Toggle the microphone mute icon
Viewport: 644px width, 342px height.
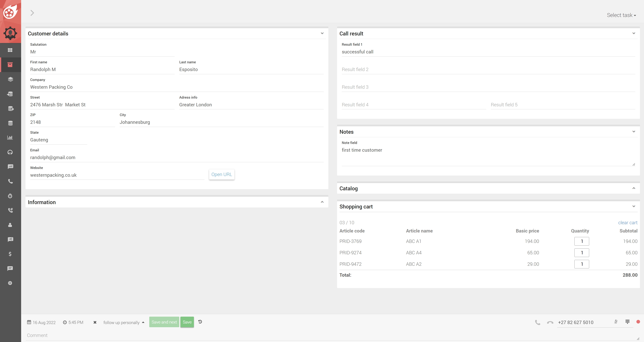coord(616,322)
